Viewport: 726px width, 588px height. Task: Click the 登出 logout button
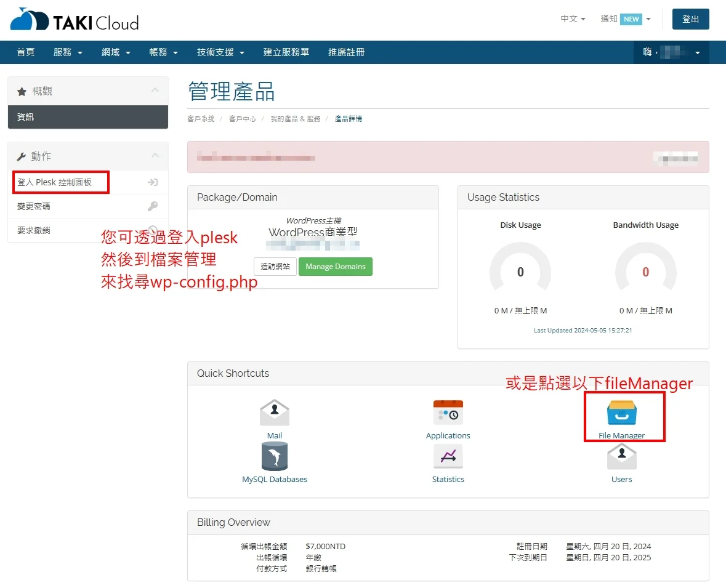tap(690, 19)
